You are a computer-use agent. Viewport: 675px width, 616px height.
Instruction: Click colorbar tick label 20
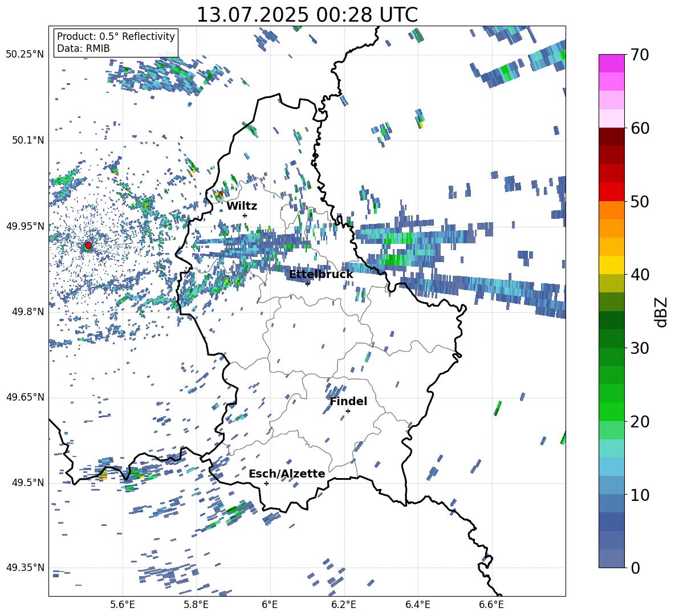pyautogui.click(x=639, y=422)
